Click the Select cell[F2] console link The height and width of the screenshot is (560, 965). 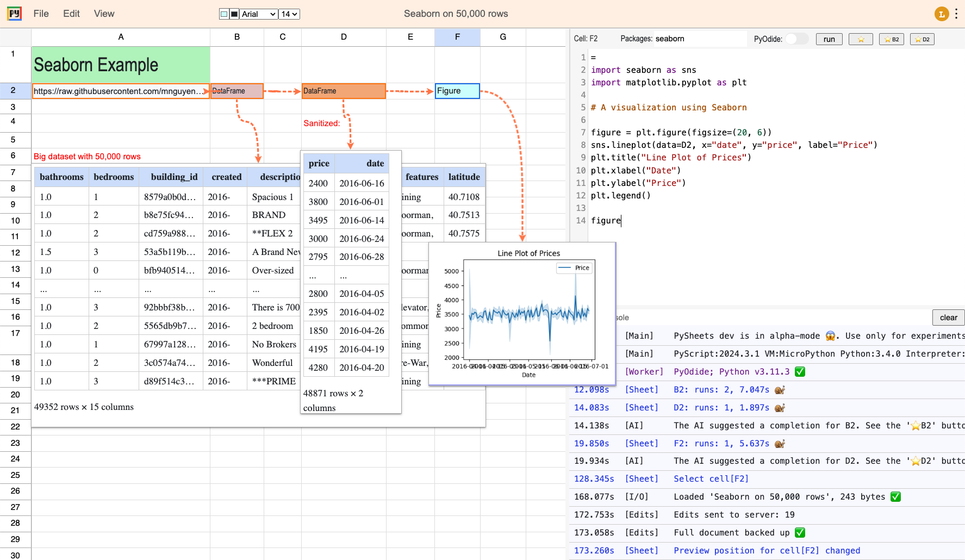711,478
